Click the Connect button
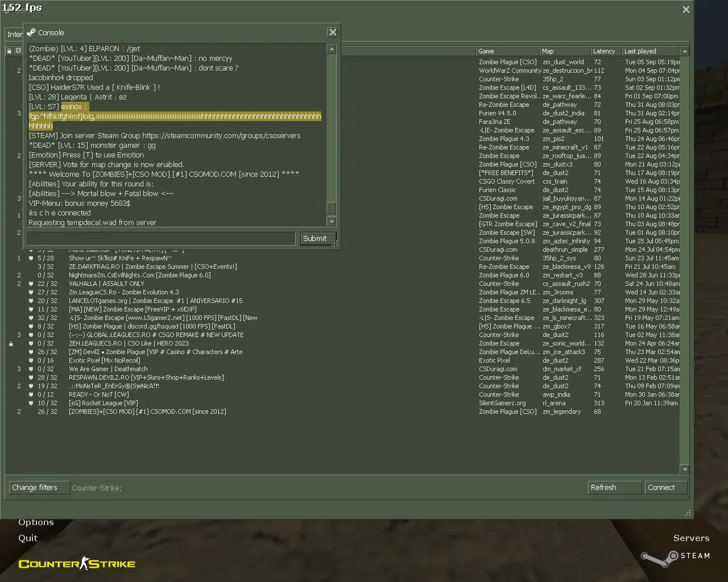The height and width of the screenshot is (582, 728). click(666, 488)
